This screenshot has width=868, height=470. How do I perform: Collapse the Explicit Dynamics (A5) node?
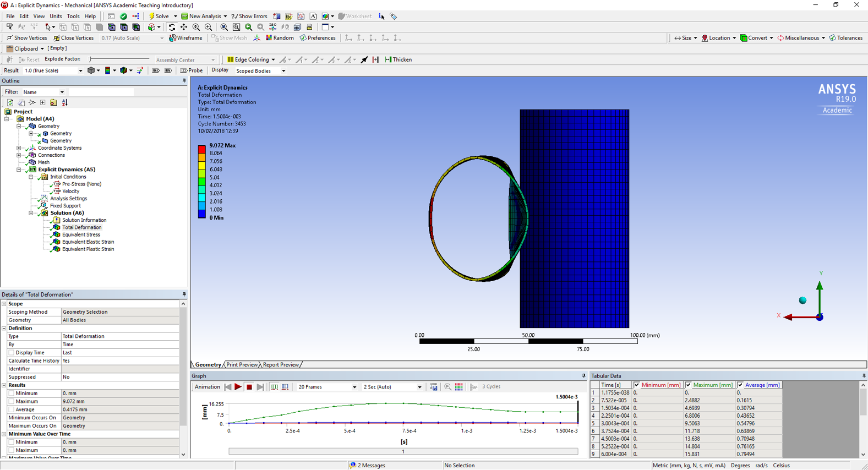coord(19,170)
